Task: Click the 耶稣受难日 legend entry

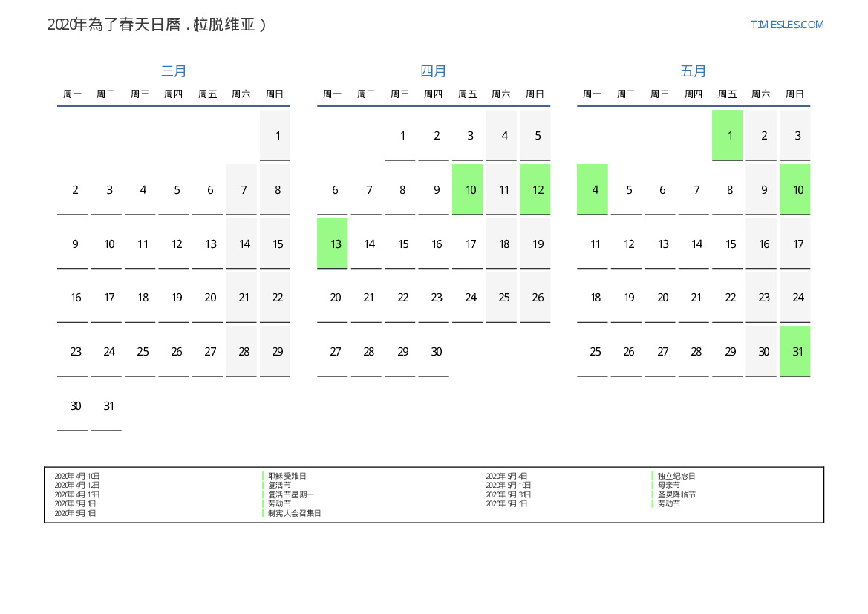Action: 287,476
